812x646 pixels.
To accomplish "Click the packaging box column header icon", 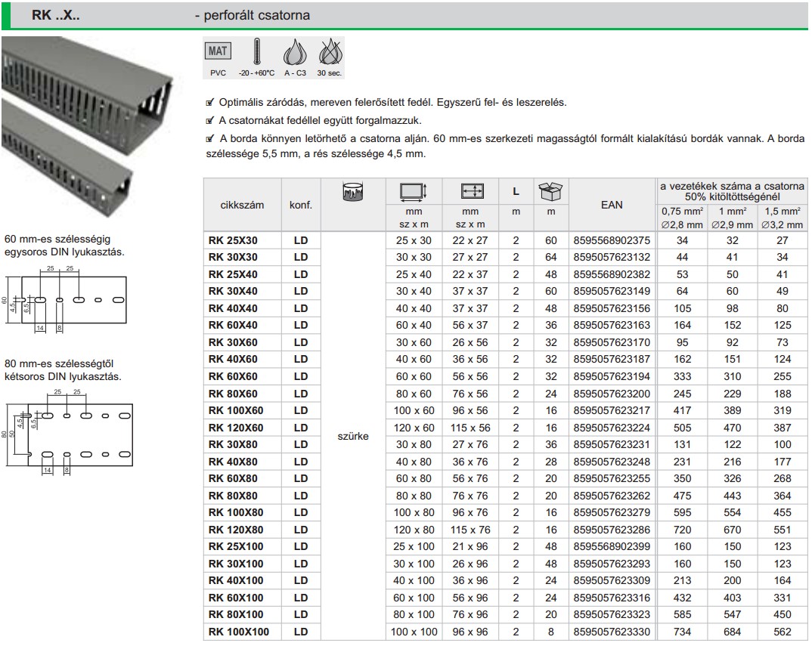I will click(551, 192).
